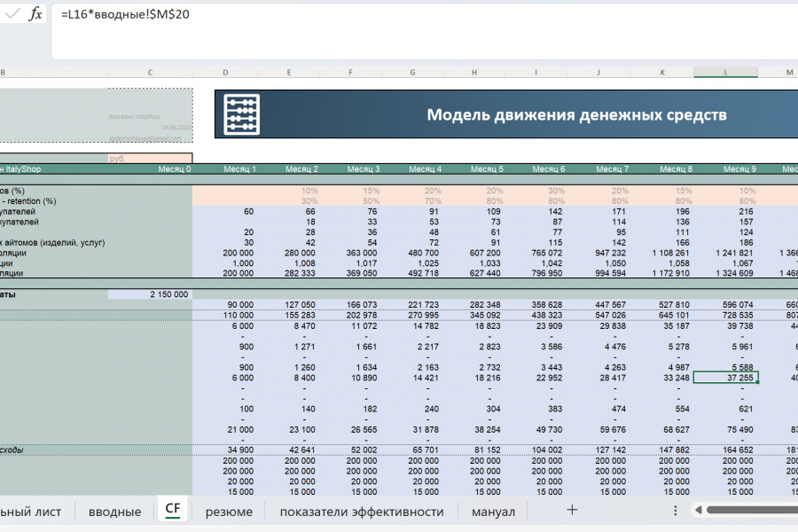Add a new sheet with plus button
Image resolution: width=798 pixels, height=532 pixels.
pyautogui.click(x=572, y=510)
